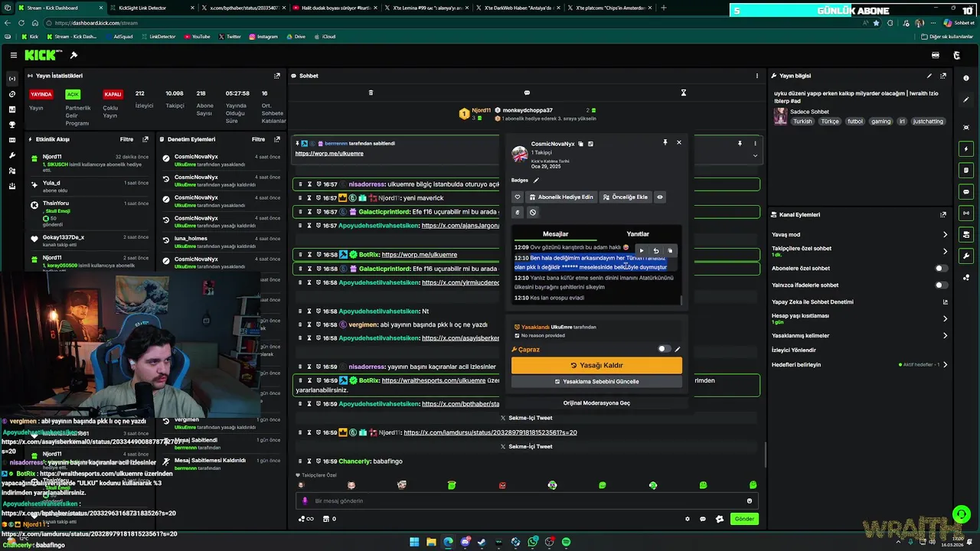The height and width of the screenshot is (551, 980).
Task: Open Filtre in Denetim Eylemleri panel
Action: [258, 139]
